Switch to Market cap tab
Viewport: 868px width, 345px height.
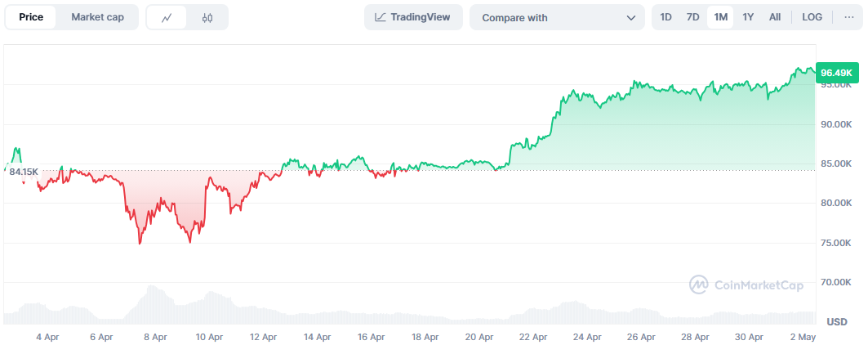tap(98, 17)
